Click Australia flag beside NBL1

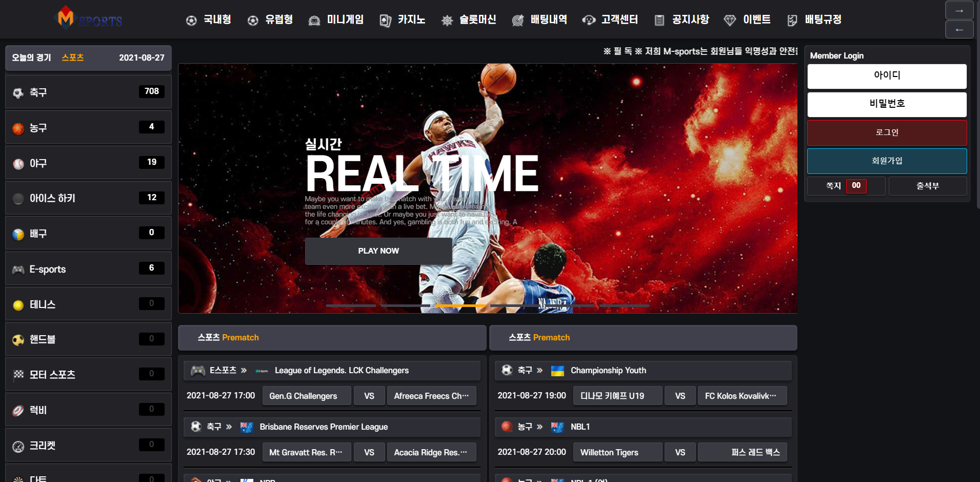coord(557,427)
